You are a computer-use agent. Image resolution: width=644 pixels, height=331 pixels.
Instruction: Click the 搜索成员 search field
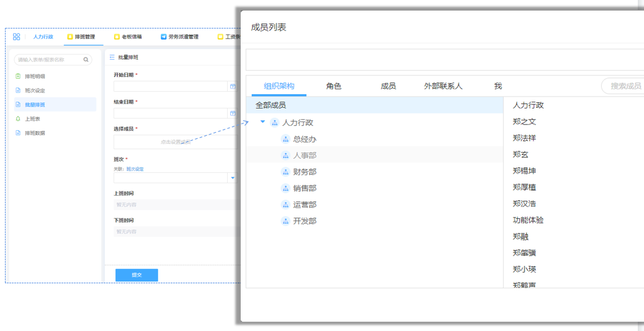pyautogui.click(x=624, y=86)
